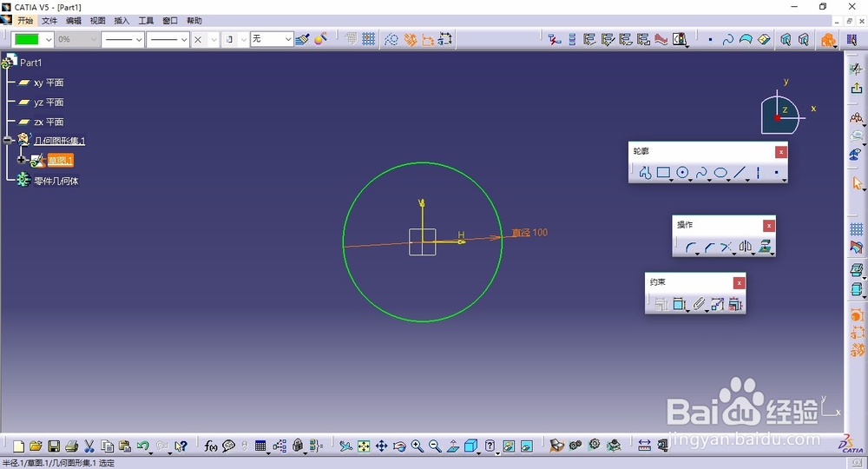Open the design table icon
Image resolution: width=868 pixels, height=469 pixels.
pyautogui.click(x=260, y=446)
